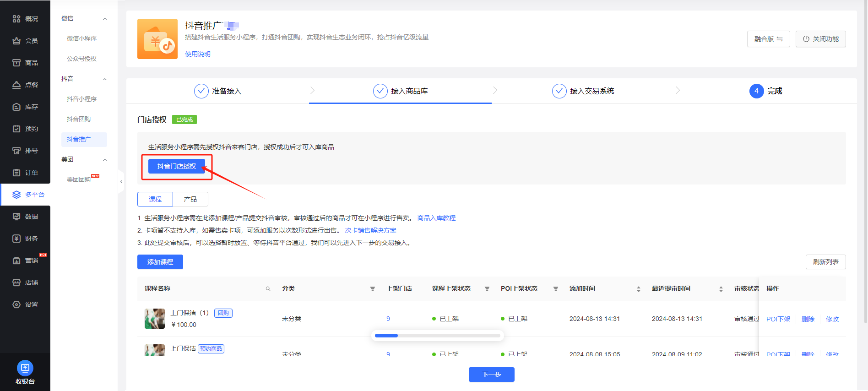Viewport: 868px width, 391px height.
Task: Click store count 9 in 上门保洁(1) row
Action: [388, 319]
